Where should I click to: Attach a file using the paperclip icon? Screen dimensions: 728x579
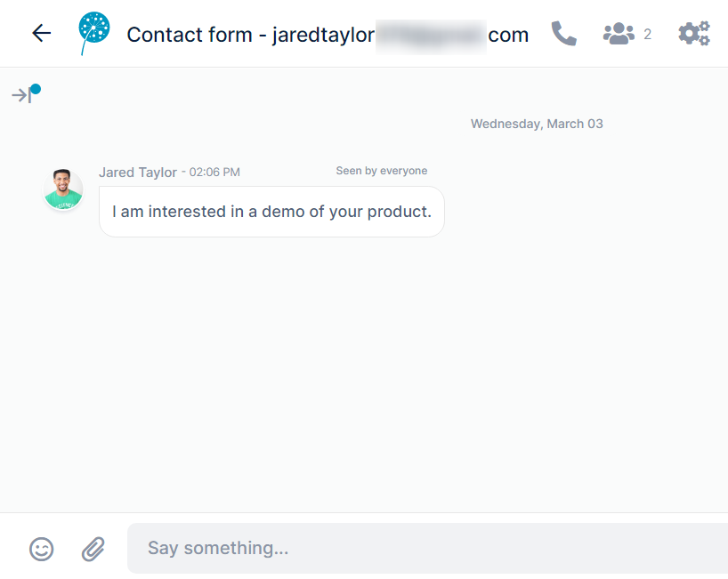click(x=93, y=549)
